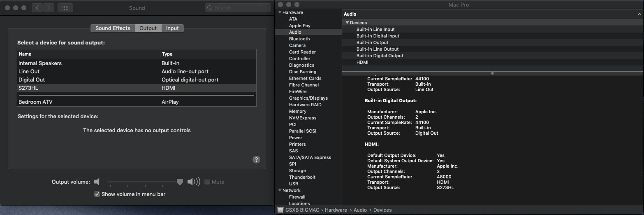644x215 pixels.
Task: Toggle Show volume in menu bar checkbox
Action: [97, 194]
